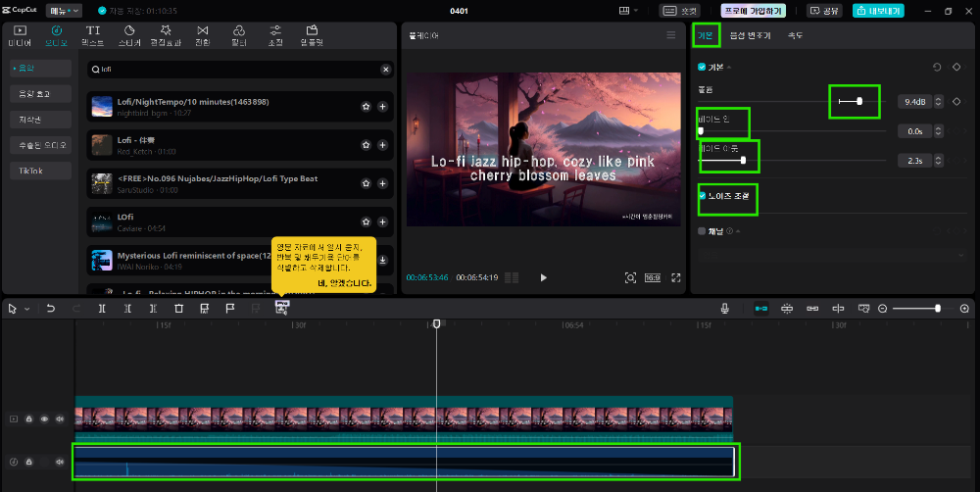Viewport: 980px width, 492px height.
Task: Click the trash Delete icon in timeline toolbar
Action: pos(178,308)
